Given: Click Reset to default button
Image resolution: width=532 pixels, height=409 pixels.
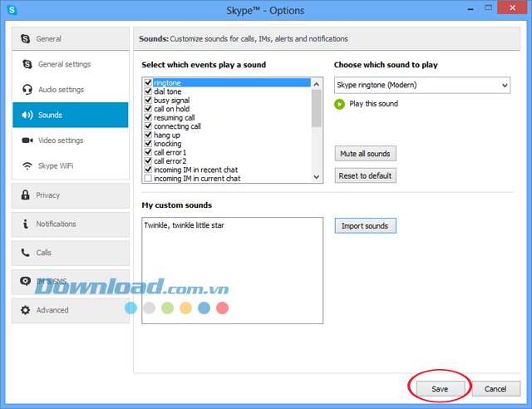Looking at the screenshot, I should point(365,175).
